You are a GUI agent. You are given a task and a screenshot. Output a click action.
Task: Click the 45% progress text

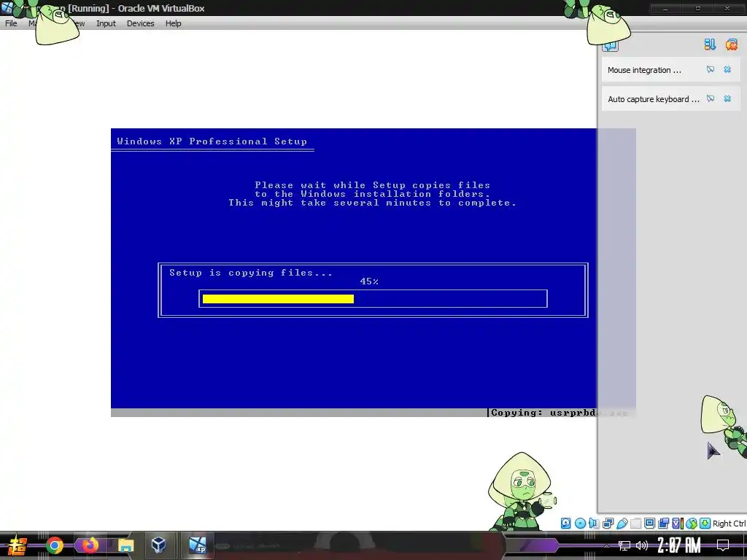coord(369,281)
